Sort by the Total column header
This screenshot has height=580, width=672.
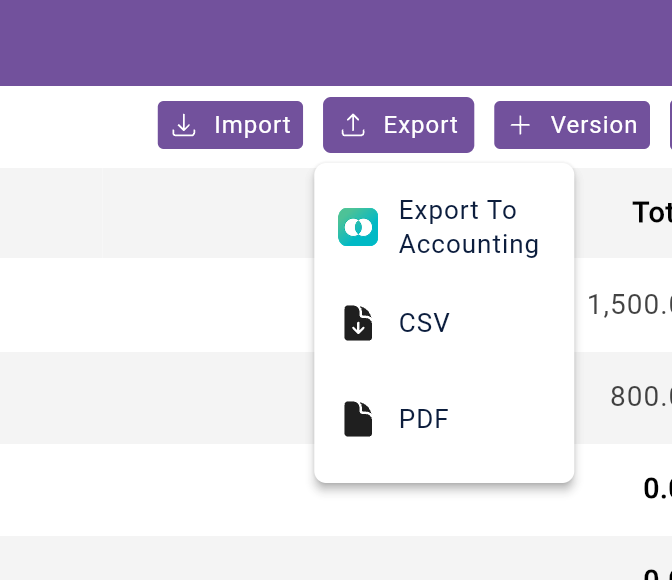pyautogui.click(x=651, y=213)
